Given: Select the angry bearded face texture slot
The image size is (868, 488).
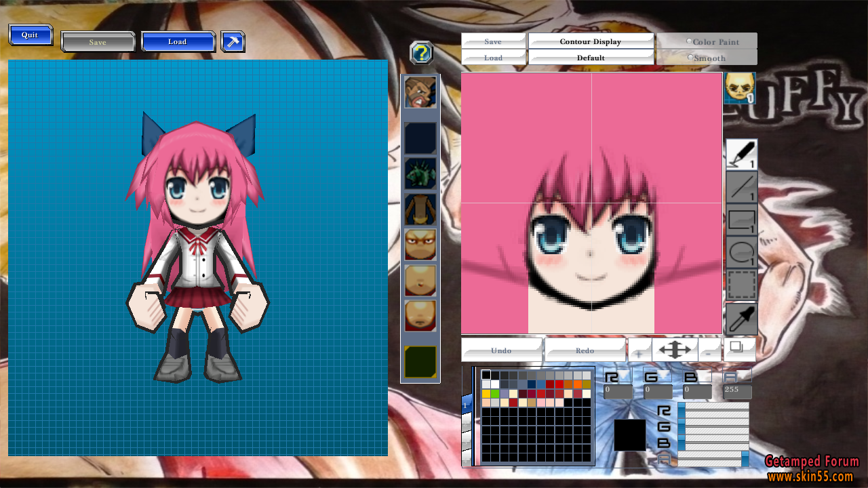Looking at the screenshot, I should [420, 92].
